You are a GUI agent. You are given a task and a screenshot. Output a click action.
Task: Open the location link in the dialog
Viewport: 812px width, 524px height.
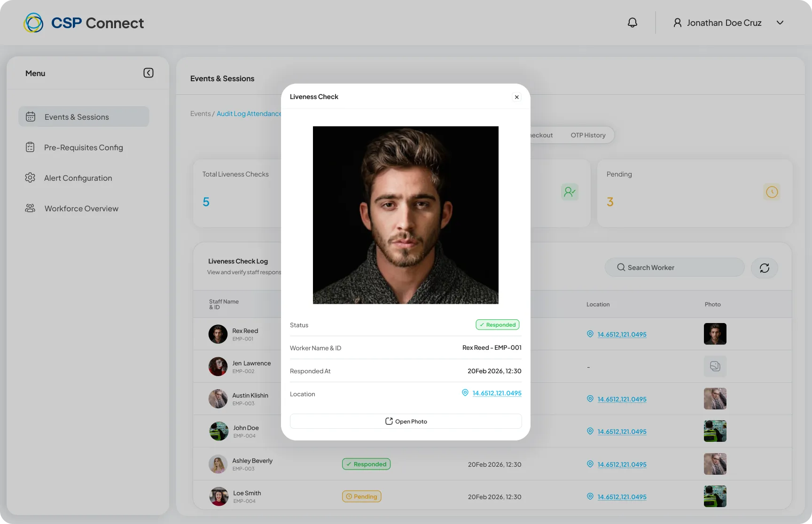[x=497, y=393]
